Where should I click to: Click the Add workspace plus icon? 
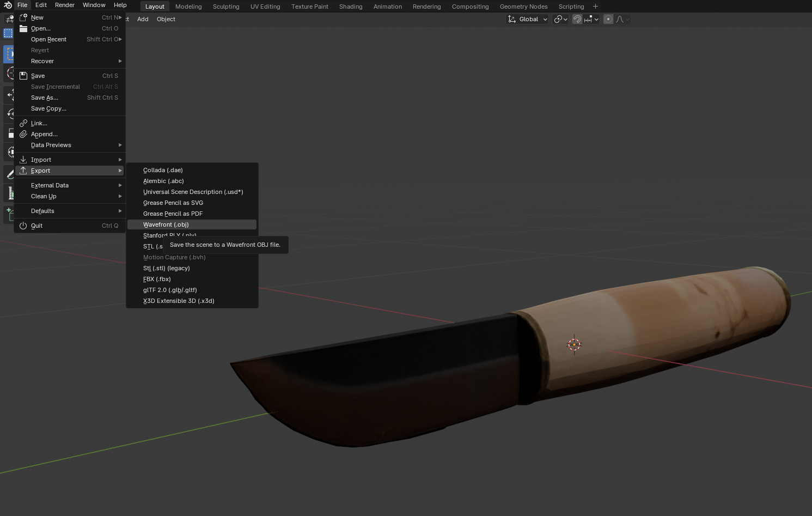point(595,7)
